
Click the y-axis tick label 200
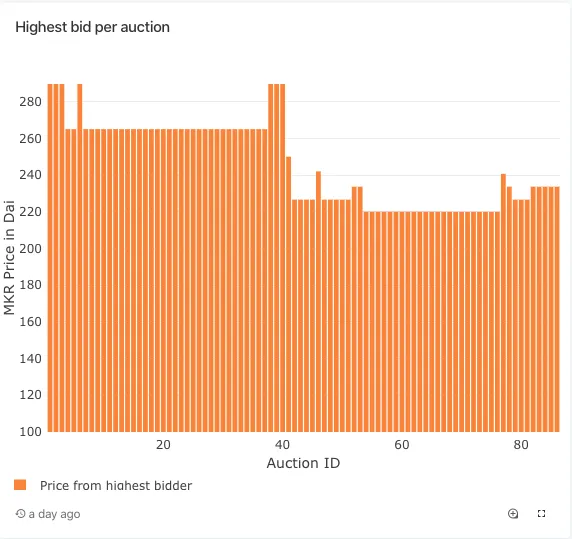click(x=30, y=248)
